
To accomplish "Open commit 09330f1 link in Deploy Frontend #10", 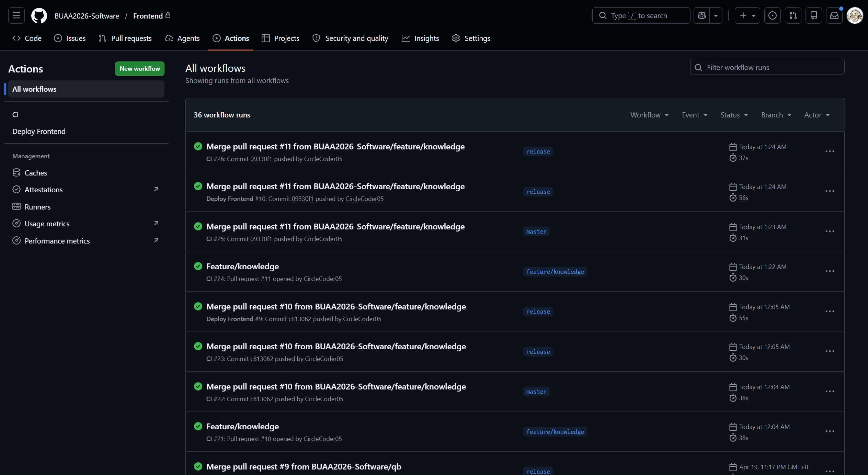I will click(x=302, y=199).
